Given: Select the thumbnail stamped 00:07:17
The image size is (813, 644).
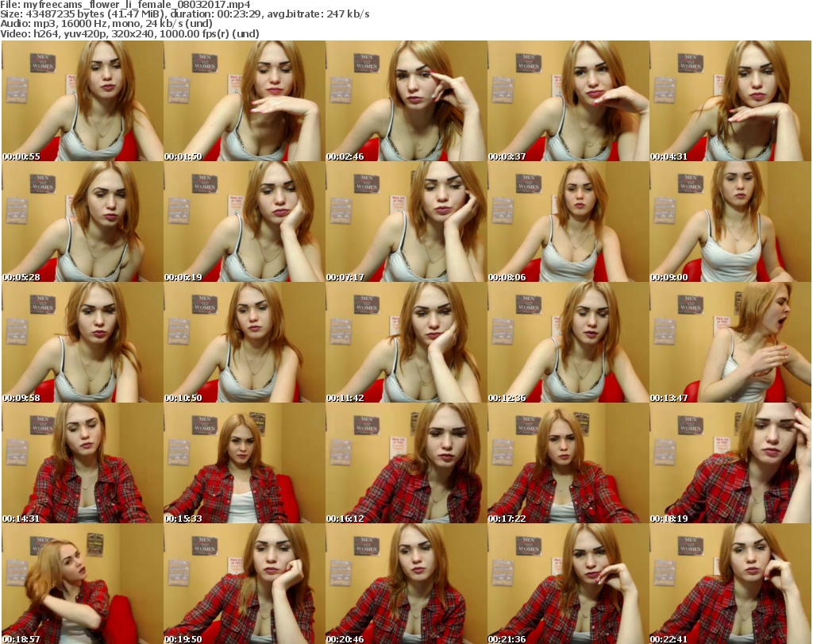Looking at the screenshot, I should [x=406, y=222].
